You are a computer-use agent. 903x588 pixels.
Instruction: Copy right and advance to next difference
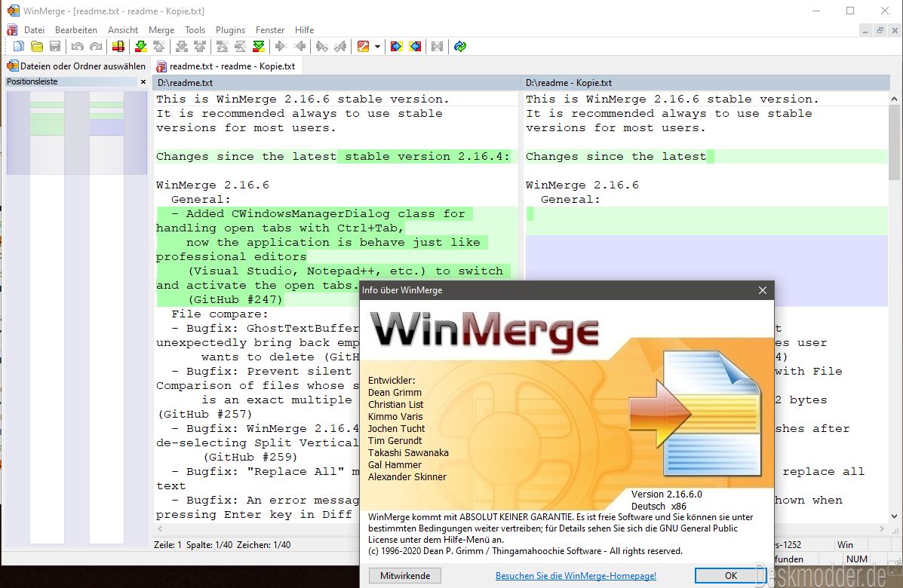pos(322,47)
